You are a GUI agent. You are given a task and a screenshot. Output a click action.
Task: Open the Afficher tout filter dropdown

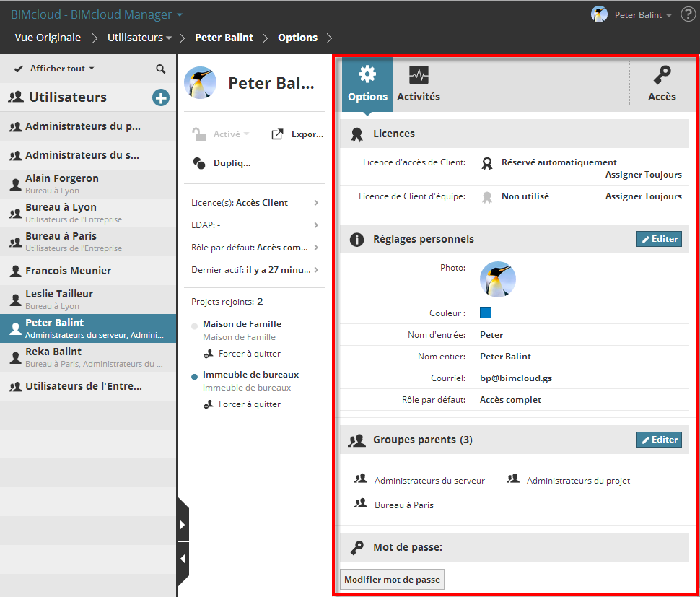(x=62, y=69)
